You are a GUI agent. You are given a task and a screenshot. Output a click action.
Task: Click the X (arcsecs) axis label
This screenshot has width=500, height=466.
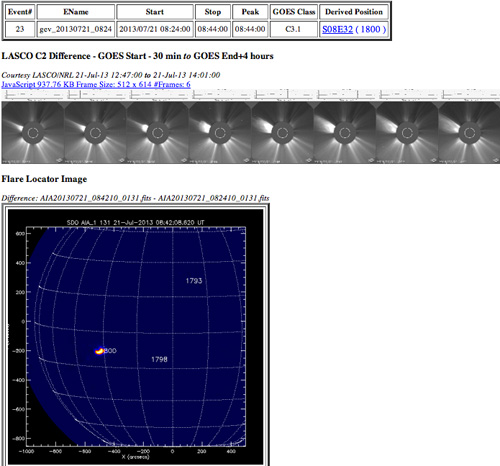135,457
